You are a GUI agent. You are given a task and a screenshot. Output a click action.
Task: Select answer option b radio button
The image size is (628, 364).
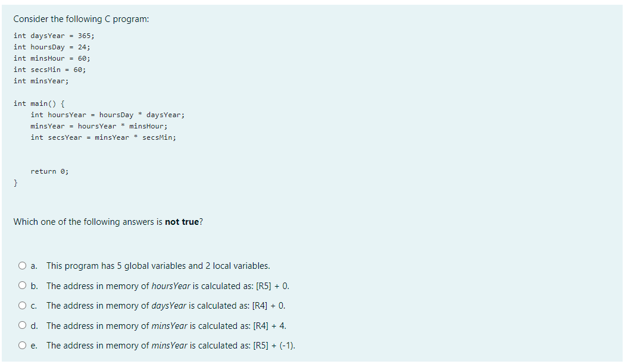coord(22,286)
